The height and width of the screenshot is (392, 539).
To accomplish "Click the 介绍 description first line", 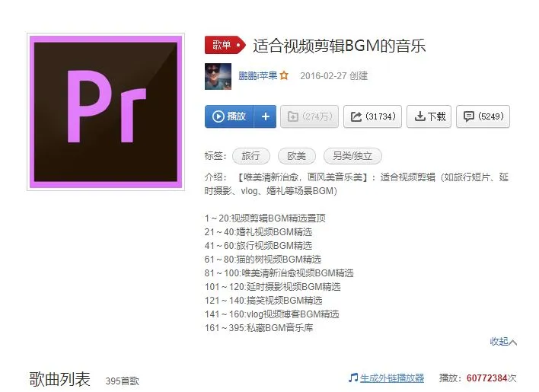I will tap(356, 177).
